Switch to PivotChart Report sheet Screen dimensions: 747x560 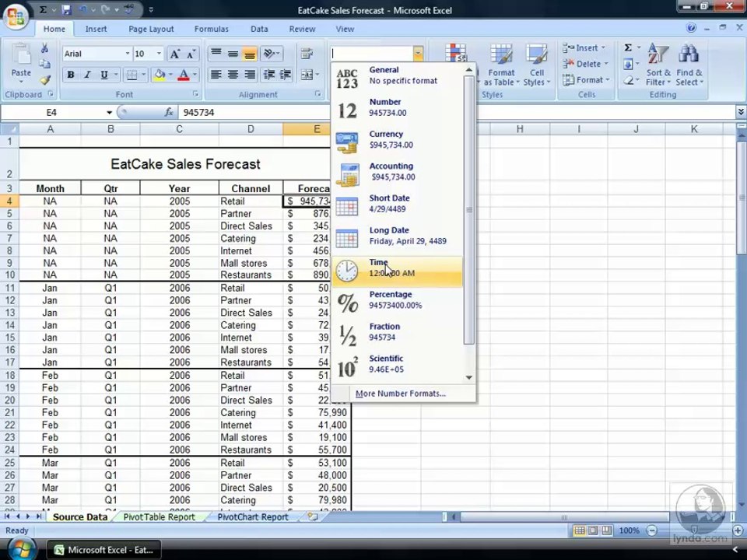pyautogui.click(x=253, y=517)
